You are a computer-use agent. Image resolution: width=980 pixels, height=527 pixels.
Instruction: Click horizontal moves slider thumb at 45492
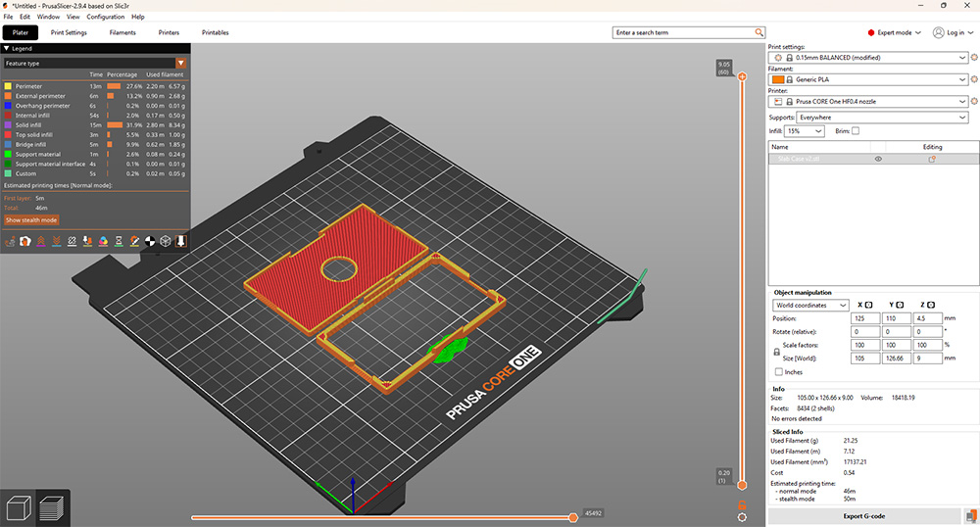573,517
